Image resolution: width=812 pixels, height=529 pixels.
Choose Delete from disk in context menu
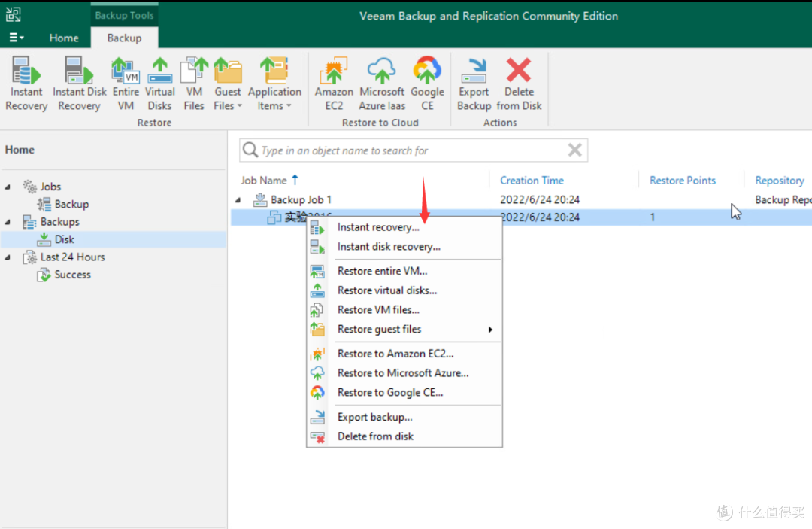[404, 436]
